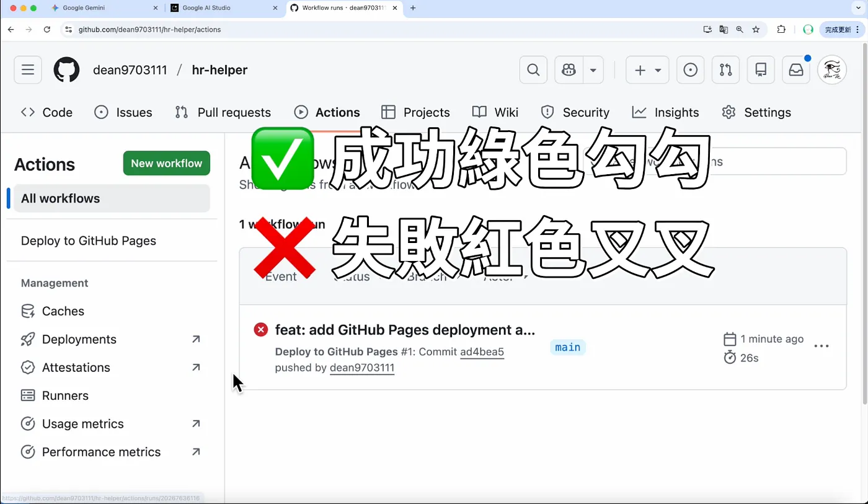
Task: Open the Insights tab
Action: pyautogui.click(x=666, y=112)
